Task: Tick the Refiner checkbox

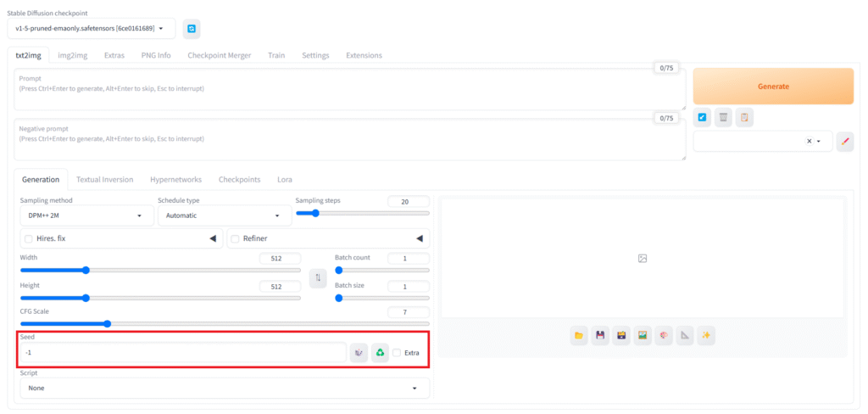Action: pyautogui.click(x=236, y=239)
